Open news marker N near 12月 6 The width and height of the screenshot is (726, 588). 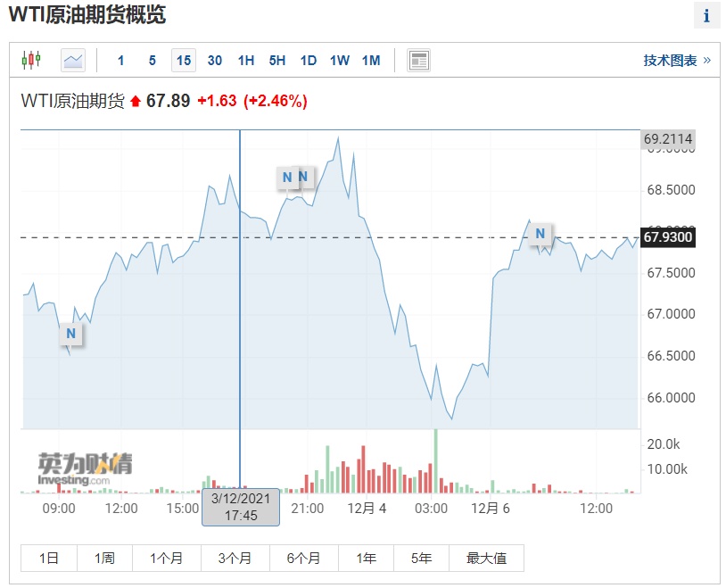[x=540, y=235]
